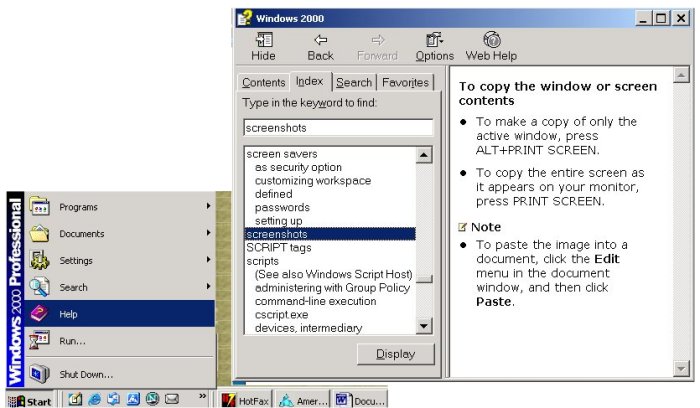This screenshot has height=408, width=700.
Task: Select 'SCRIPT tags' index entry
Action: pos(278,247)
